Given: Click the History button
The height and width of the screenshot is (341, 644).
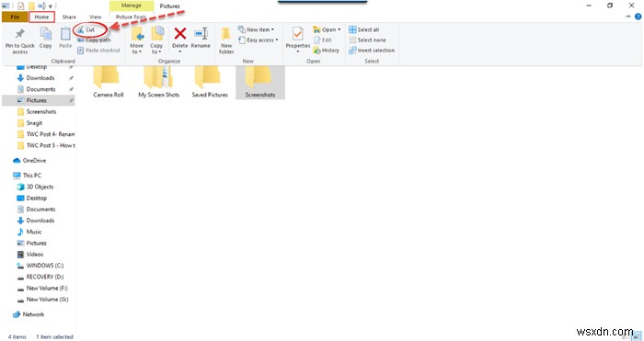Looking at the screenshot, I should (x=326, y=51).
